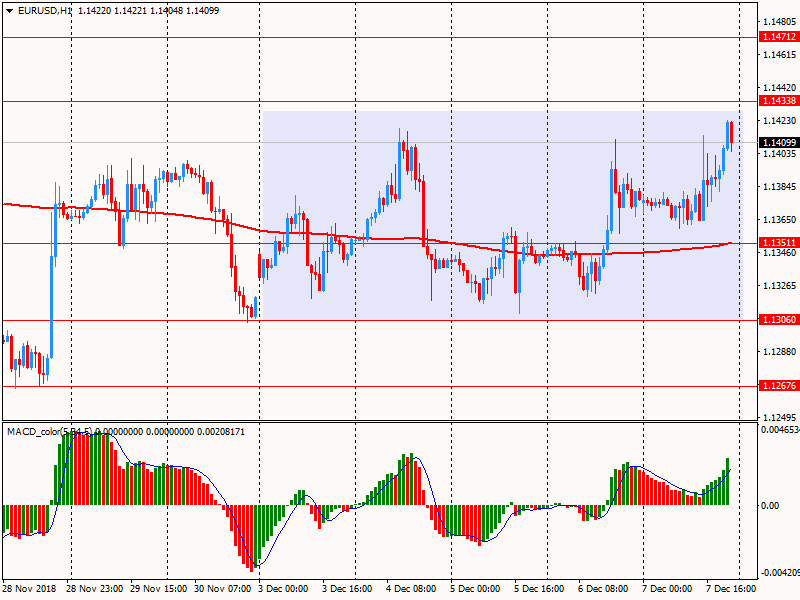Click the 1.12880 price scale value
This screenshot has width=800, height=600.
(x=777, y=352)
